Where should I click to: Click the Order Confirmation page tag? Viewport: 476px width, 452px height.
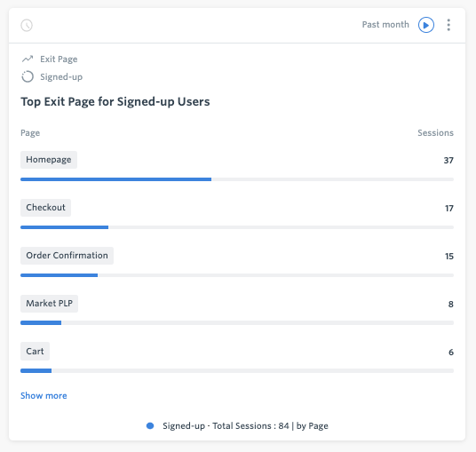67,256
